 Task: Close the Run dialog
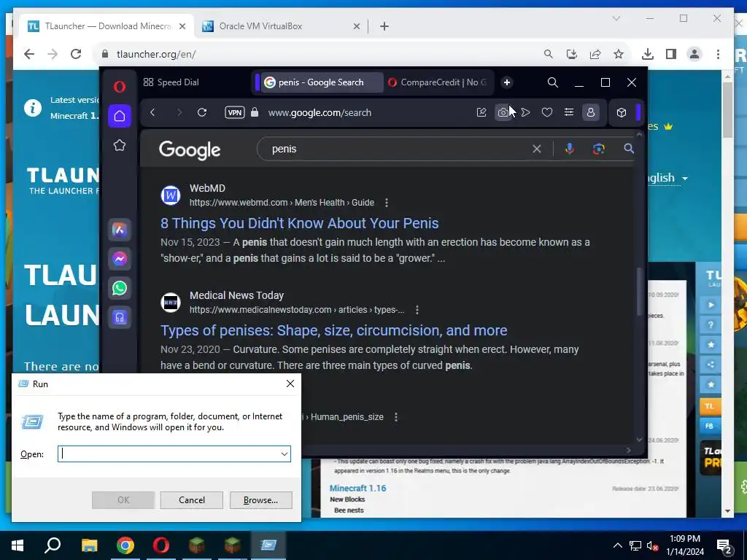point(290,384)
